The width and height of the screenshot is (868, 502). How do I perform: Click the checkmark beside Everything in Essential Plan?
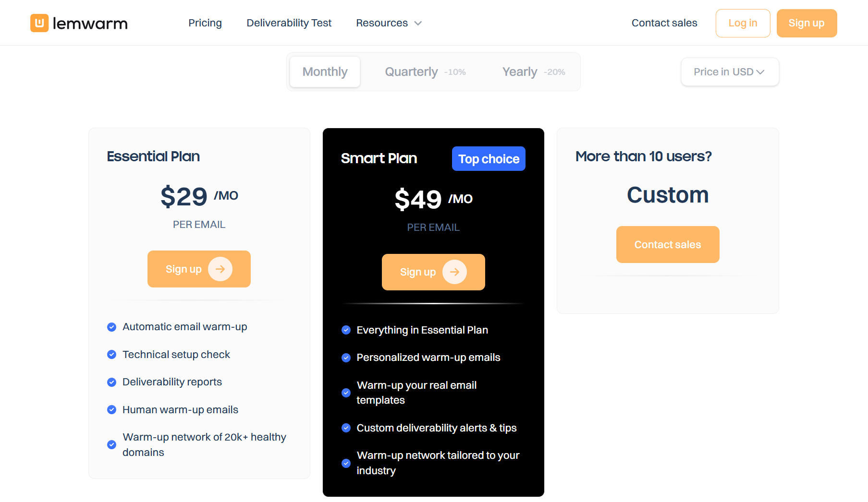pos(346,330)
